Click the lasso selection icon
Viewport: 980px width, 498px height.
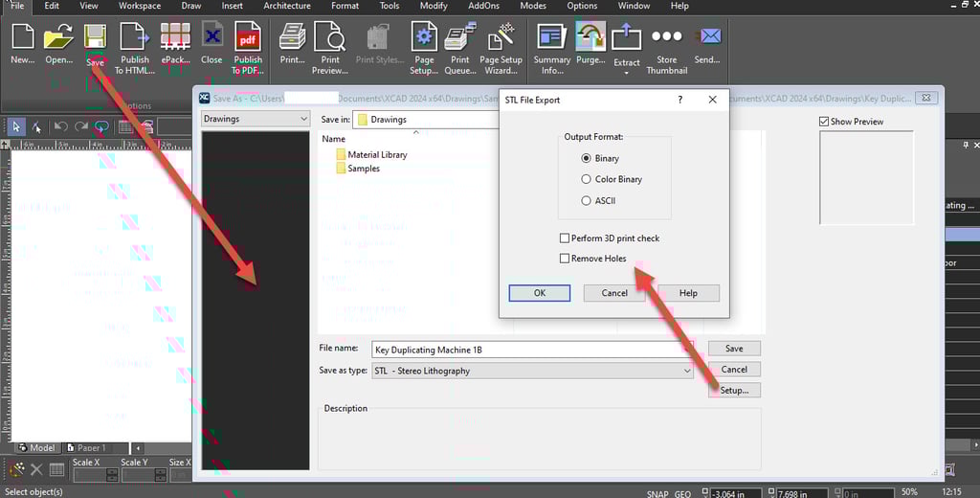(x=101, y=127)
